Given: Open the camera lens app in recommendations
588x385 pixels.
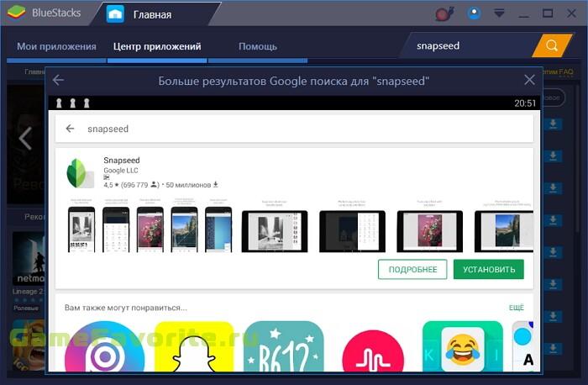Looking at the screenshot, I should point(105,346).
